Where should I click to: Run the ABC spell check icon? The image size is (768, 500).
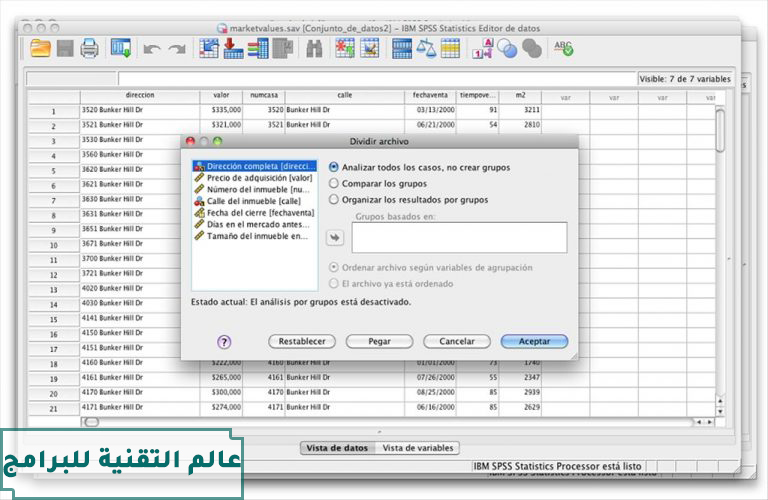click(x=563, y=48)
